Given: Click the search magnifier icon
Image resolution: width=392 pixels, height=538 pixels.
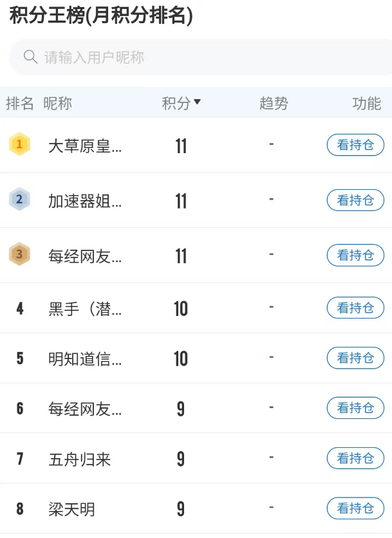Looking at the screenshot, I should [x=30, y=57].
